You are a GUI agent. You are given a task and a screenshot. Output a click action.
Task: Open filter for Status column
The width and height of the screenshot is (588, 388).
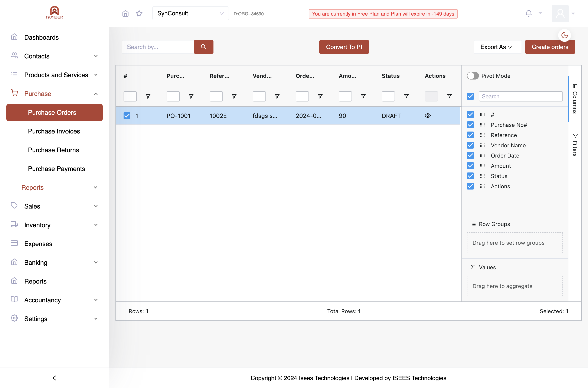406,96
